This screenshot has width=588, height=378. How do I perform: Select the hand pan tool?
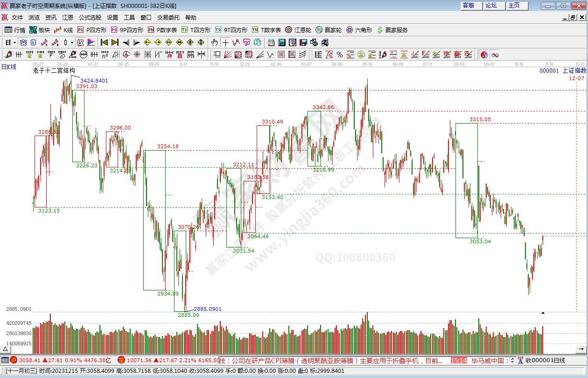point(215,42)
